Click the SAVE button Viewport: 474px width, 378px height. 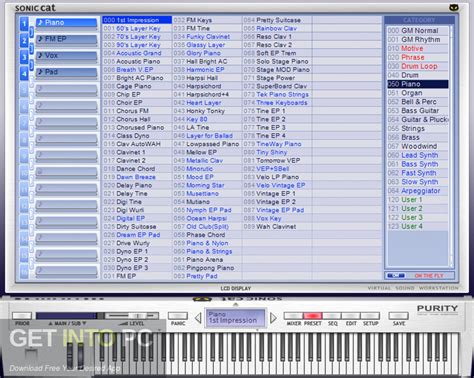pos(398,315)
